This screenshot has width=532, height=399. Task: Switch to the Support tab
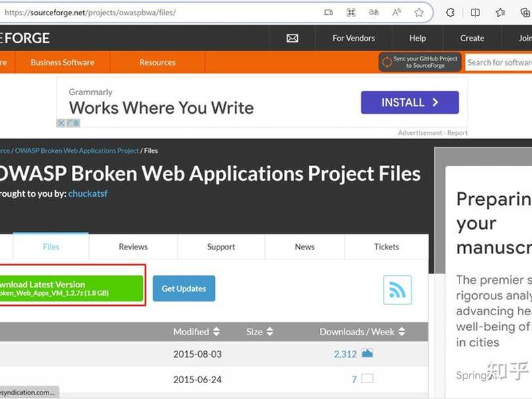[x=221, y=247]
